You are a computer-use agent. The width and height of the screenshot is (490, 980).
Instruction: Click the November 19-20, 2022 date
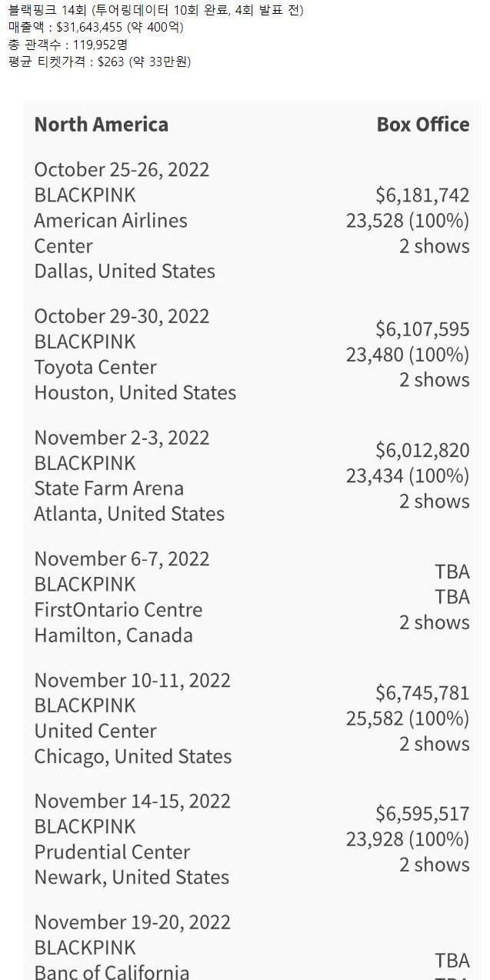[132, 922]
